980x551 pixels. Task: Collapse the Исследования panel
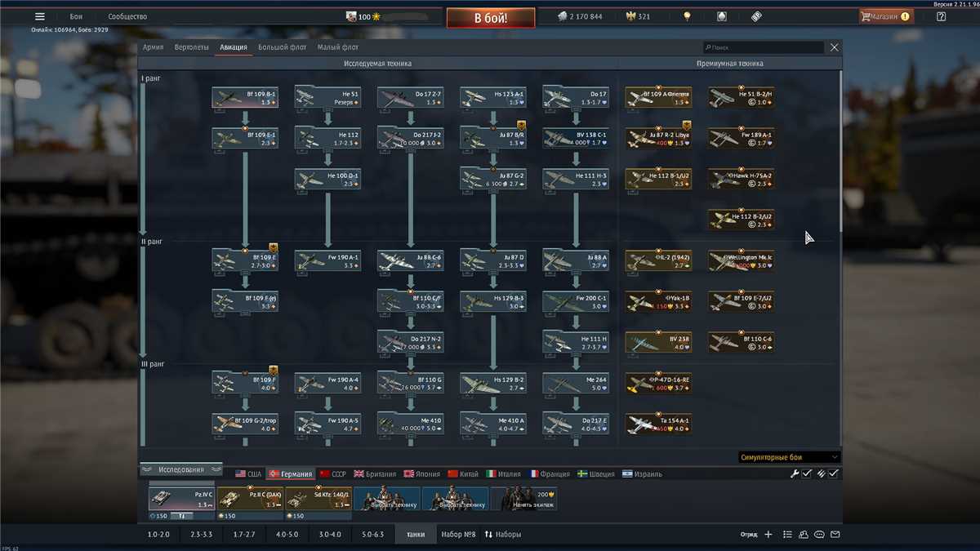pyautogui.click(x=181, y=469)
